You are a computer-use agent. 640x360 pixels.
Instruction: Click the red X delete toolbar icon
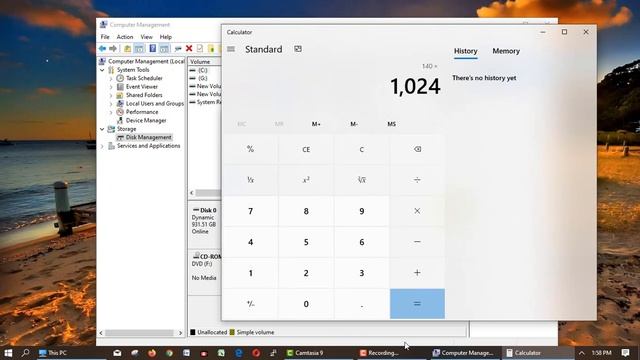(189, 49)
